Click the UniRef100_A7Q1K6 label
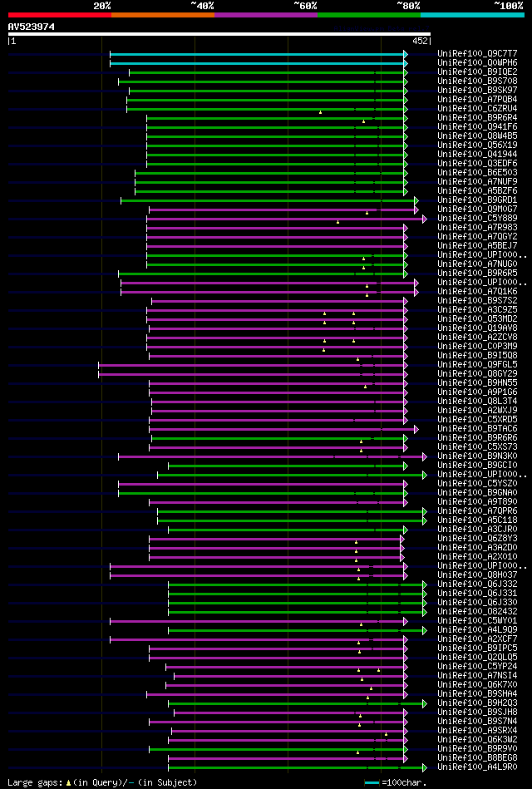This screenshot has width=532, height=789. point(477,292)
